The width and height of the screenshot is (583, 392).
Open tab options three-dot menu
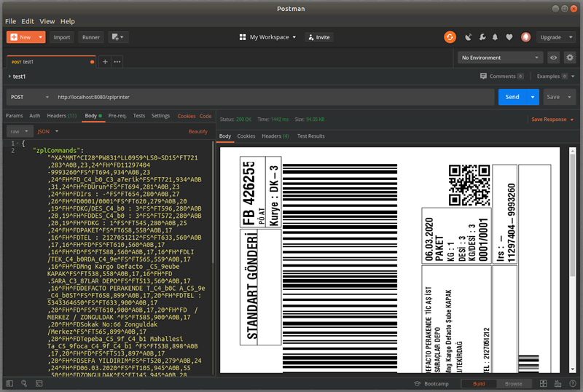(x=117, y=62)
